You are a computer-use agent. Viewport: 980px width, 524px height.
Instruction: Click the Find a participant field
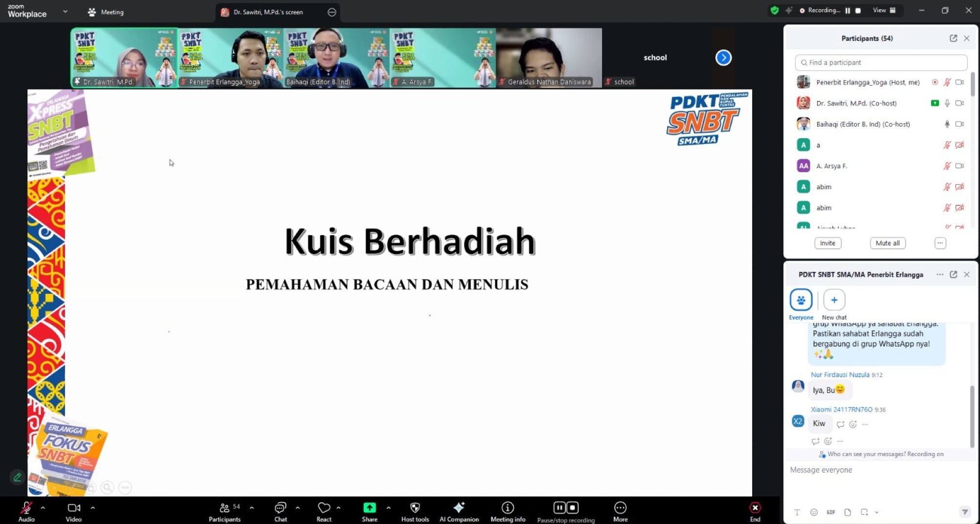coord(881,63)
